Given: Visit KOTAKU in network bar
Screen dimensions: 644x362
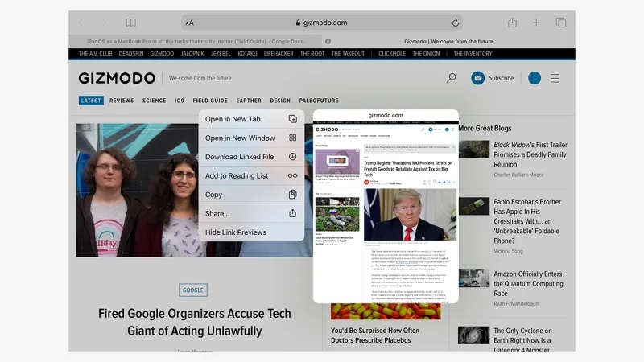Looking at the screenshot, I should pyautogui.click(x=247, y=54).
